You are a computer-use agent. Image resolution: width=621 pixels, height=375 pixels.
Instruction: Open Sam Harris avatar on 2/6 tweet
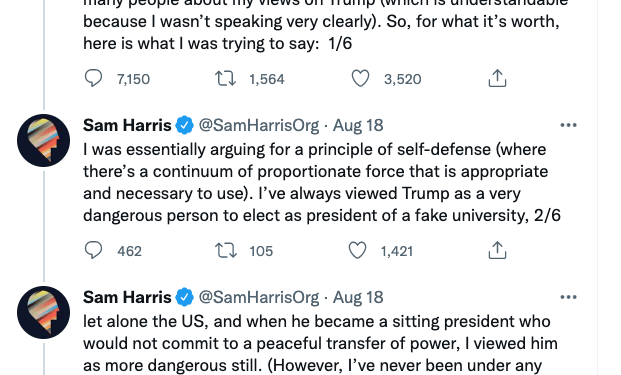click(x=44, y=140)
